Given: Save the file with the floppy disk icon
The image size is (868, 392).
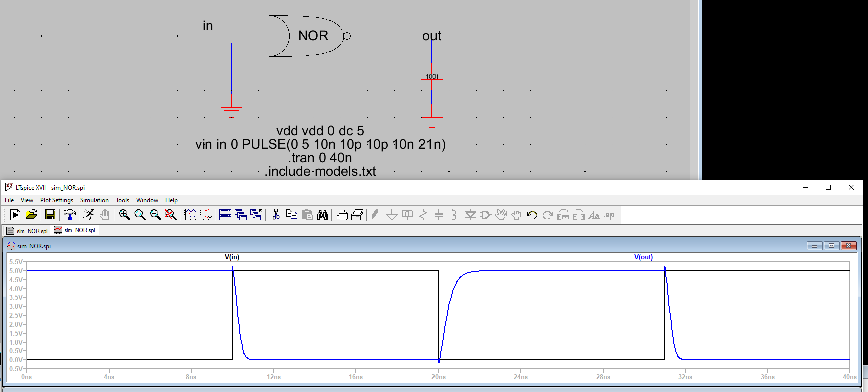Looking at the screenshot, I should point(50,215).
